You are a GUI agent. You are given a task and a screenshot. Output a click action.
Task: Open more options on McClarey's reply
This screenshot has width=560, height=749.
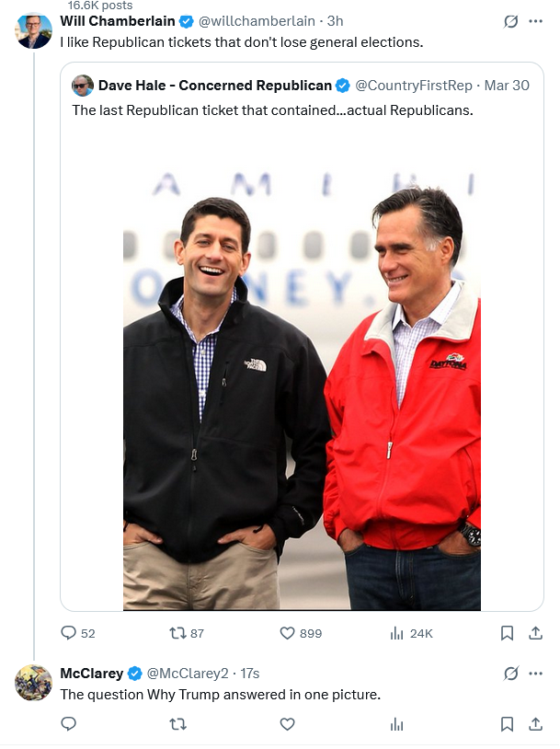[x=535, y=674]
